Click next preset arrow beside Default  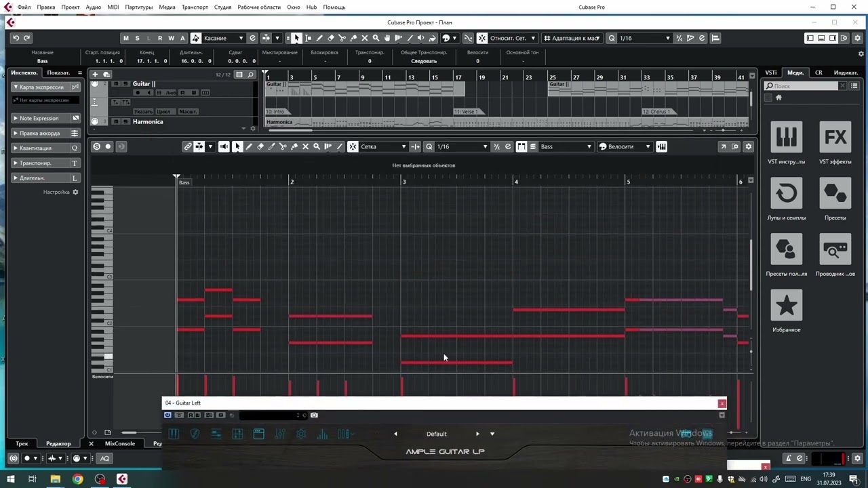(477, 434)
